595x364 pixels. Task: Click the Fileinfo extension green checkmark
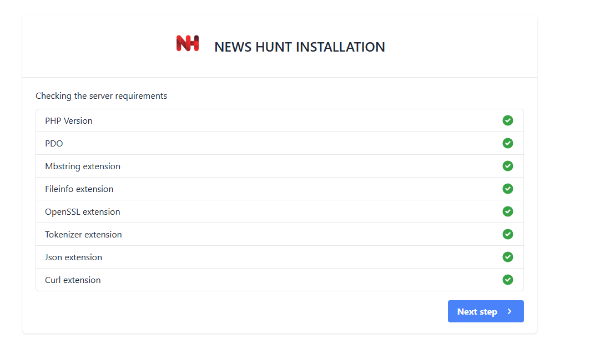(x=508, y=189)
